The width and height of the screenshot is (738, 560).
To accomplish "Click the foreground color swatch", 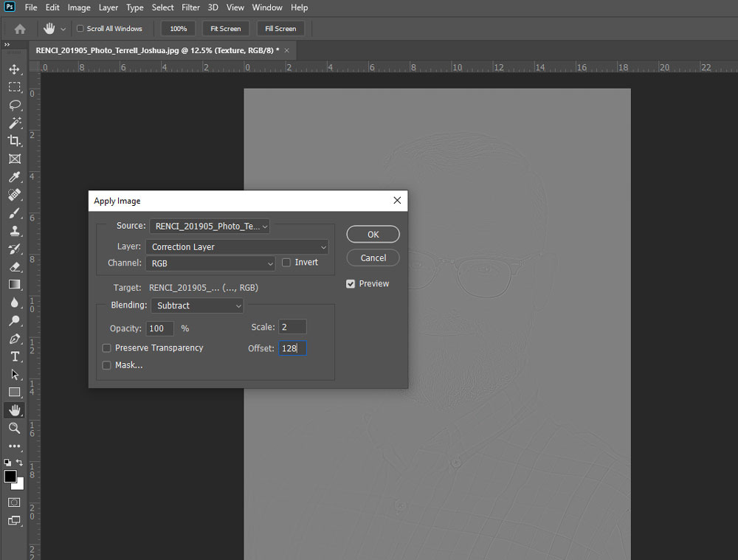I will click(x=10, y=477).
